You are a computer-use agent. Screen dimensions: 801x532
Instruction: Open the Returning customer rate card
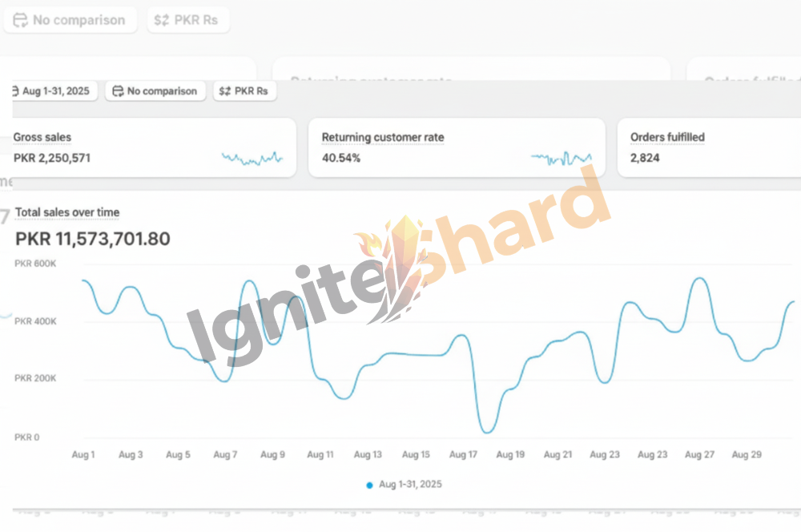tap(457, 148)
